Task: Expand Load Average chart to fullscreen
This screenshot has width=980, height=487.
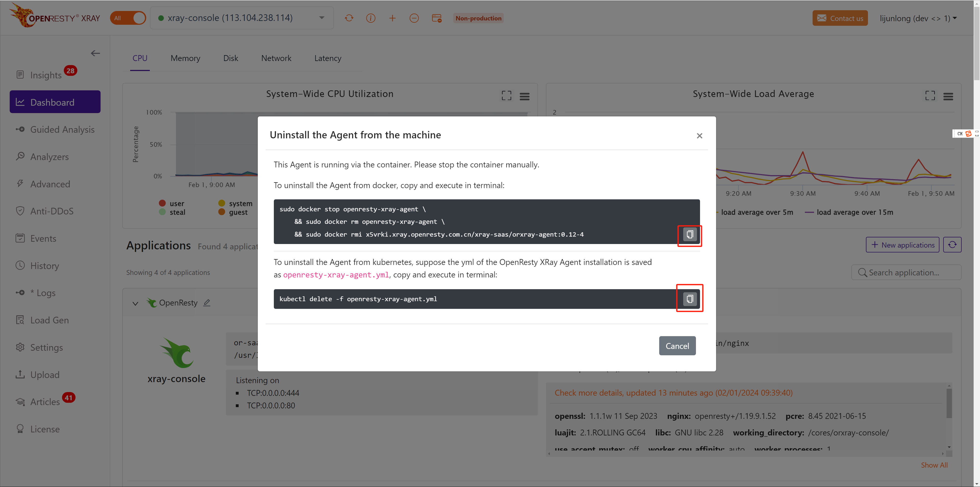Action: point(930,95)
